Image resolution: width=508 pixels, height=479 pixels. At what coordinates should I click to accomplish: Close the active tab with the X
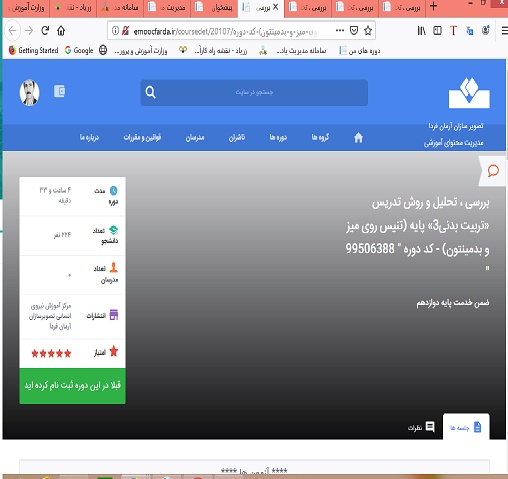(x=275, y=7)
